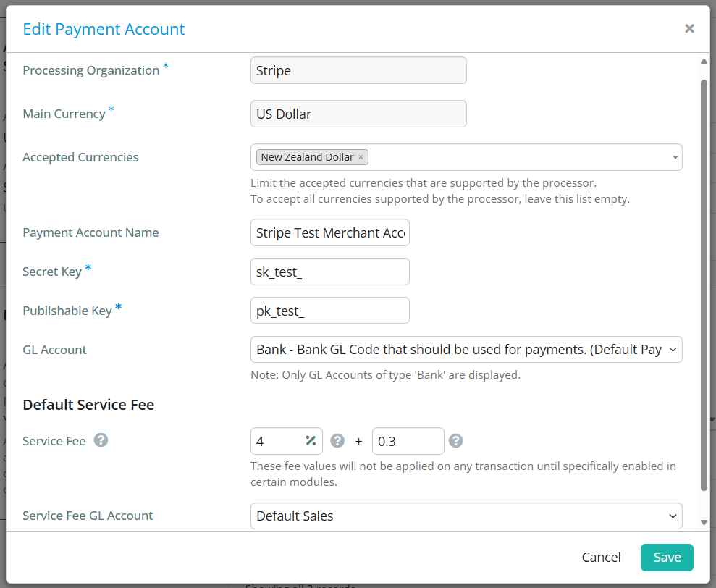Click the note about Bank type GL Accounts
716x588 pixels.
click(x=385, y=375)
